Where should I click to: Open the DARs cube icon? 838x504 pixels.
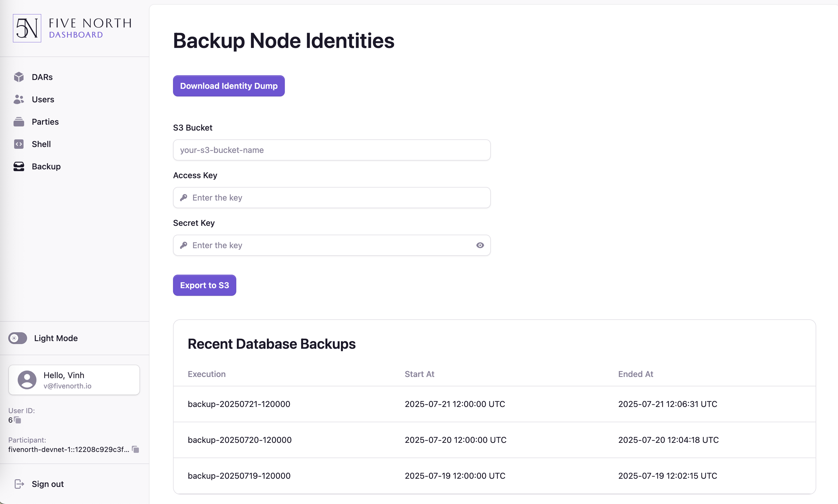coord(19,77)
